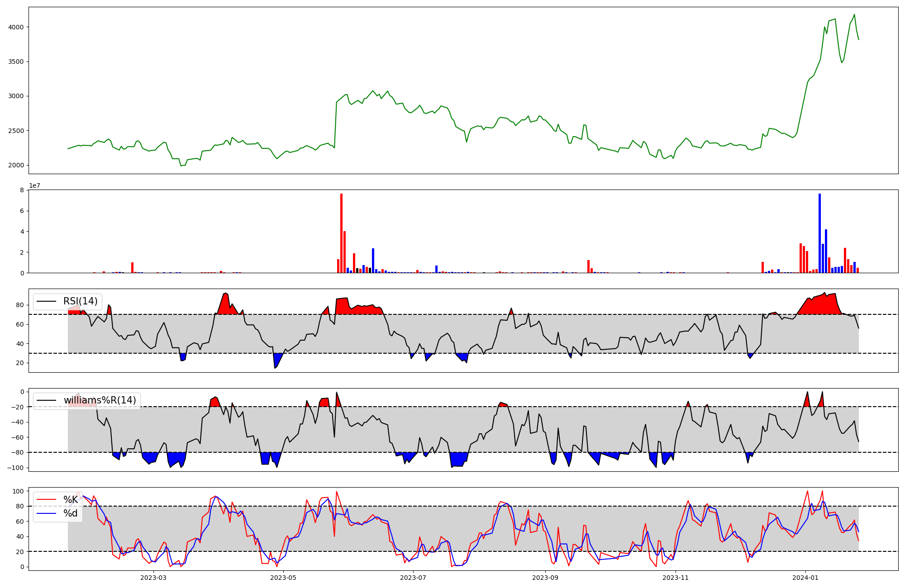Click the tallest blue volume bar in January 2024
905x588 pixels.
coord(819,233)
